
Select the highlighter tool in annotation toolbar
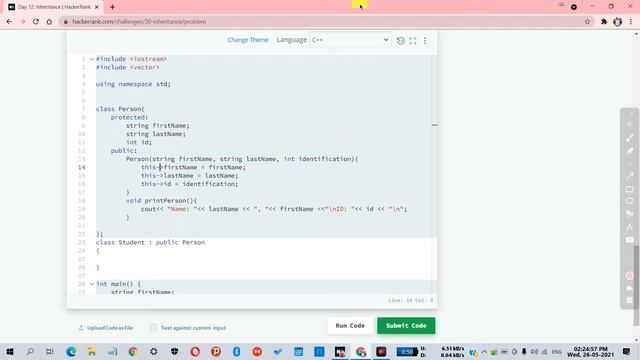point(629,151)
